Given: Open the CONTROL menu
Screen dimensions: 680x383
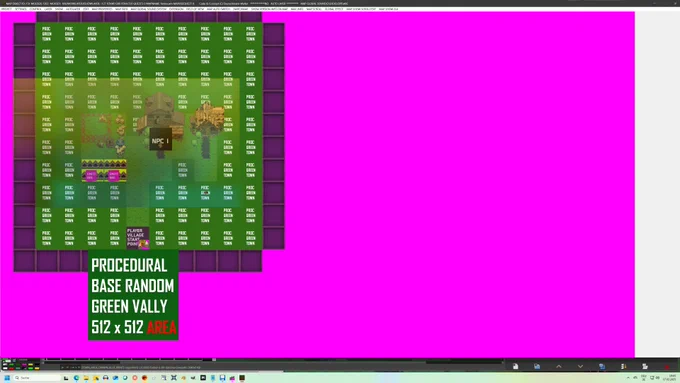Looking at the screenshot, I should (35, 9).
